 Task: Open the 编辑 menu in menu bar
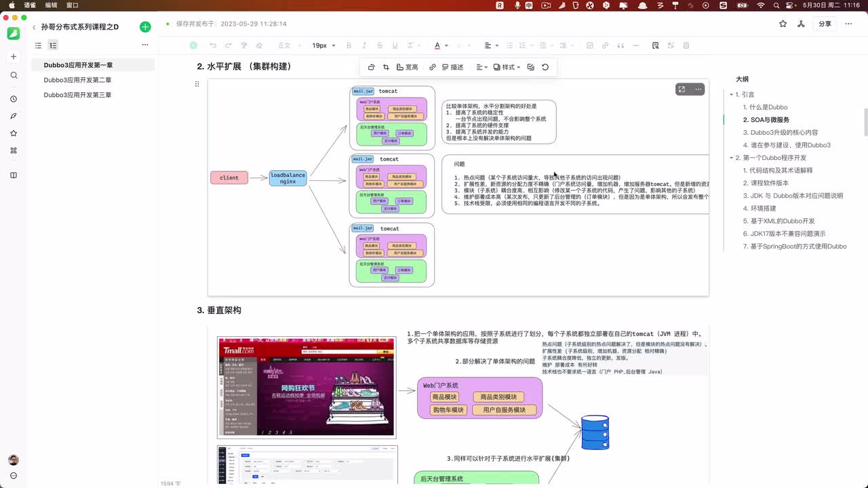click(51, 5)
